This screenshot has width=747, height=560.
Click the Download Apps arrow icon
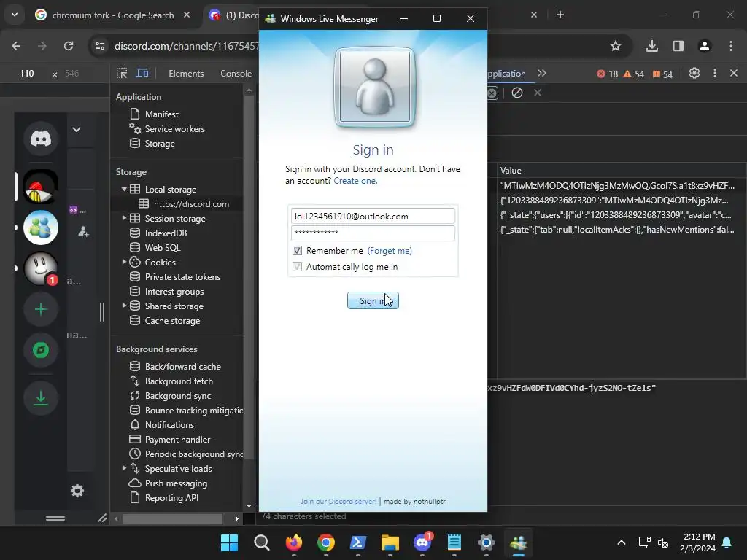coord(41,398)
